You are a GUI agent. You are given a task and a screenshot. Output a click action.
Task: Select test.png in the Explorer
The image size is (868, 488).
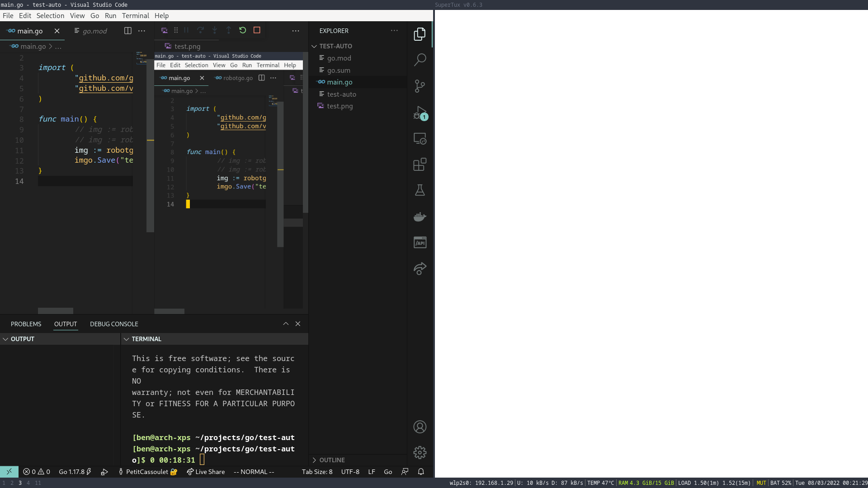pyautogui.click(x=340, y=106)
